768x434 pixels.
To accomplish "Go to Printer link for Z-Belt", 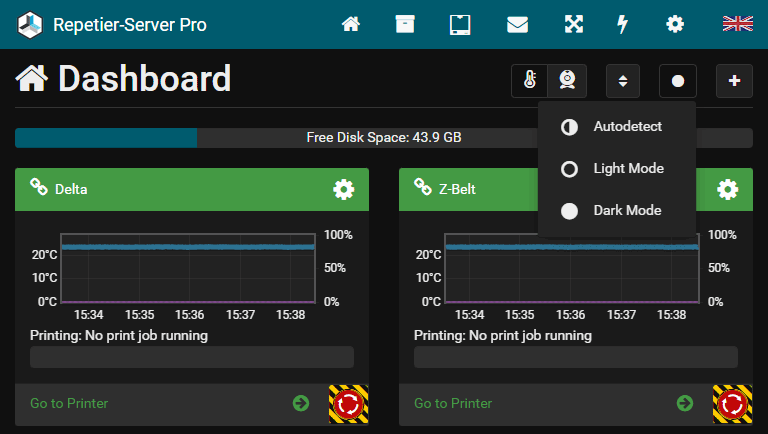I will pos(453,404).
